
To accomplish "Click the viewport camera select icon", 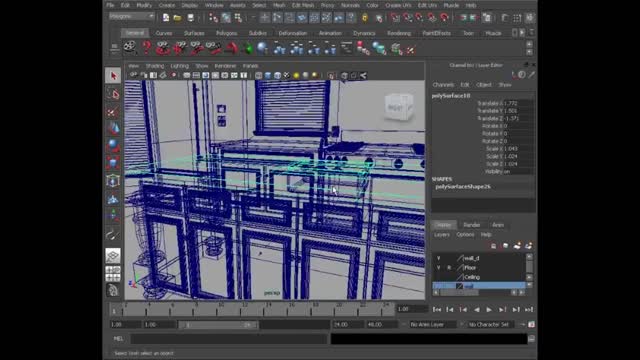I will tap(133, 75).
